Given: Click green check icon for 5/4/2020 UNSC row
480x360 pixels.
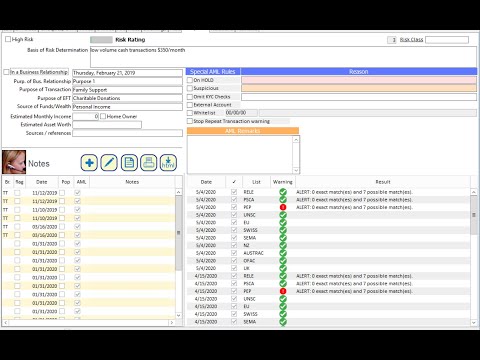Looking at the screenshot, I should coord(283,215).
